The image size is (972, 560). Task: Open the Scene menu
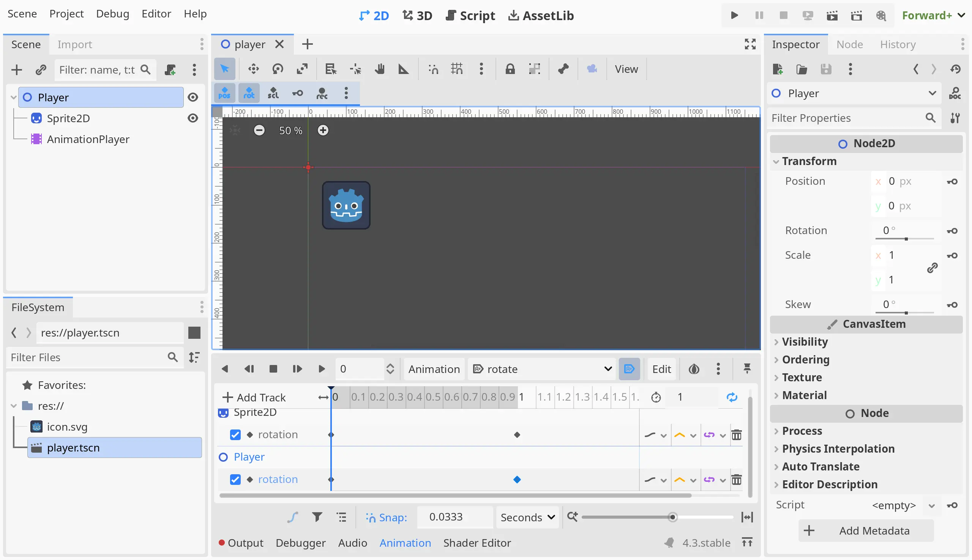pos(22,14)
